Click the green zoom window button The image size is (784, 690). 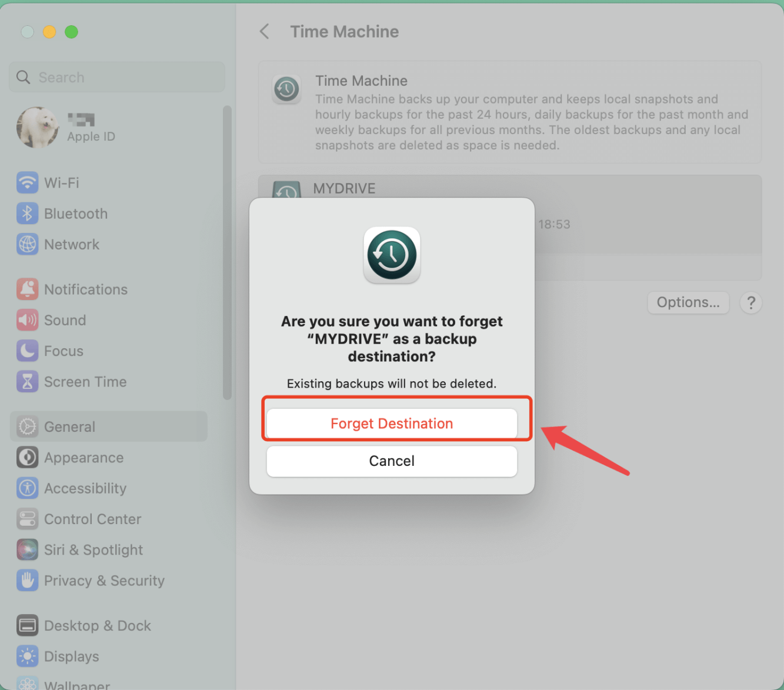71,32
